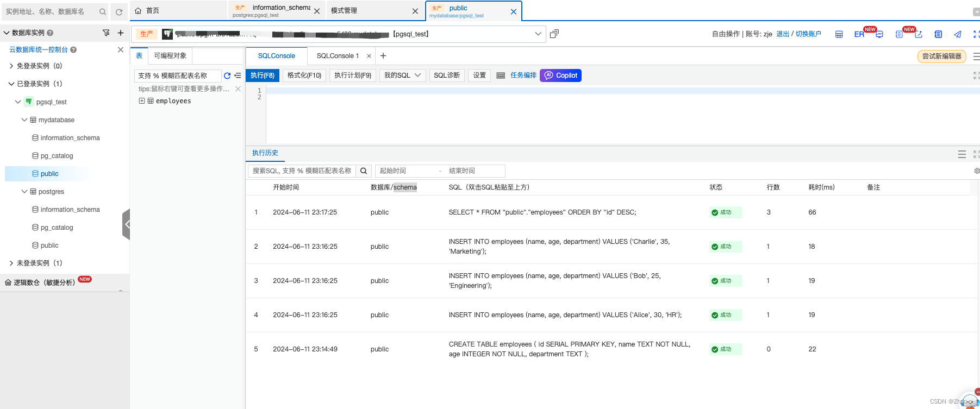Collapse the mydatabase node

pyautogui.click(x=24, y=119)
